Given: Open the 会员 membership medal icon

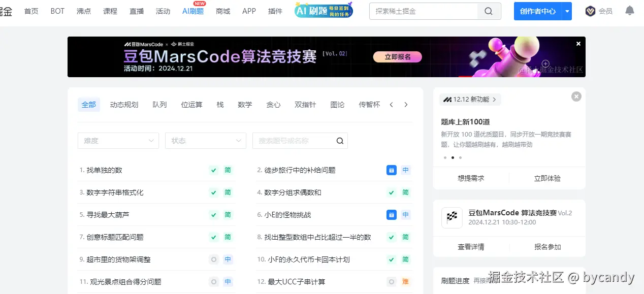Looking at the screenshot, I should [x=590, y=11].
